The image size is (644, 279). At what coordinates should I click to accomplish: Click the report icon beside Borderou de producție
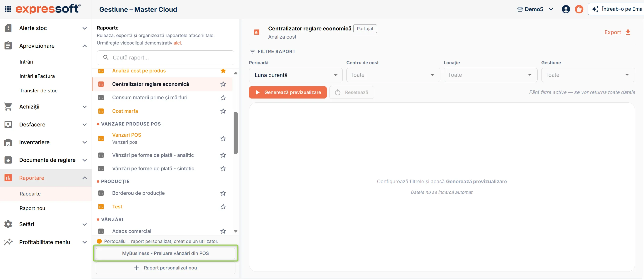pyautogui.click(x=101, y=193)
